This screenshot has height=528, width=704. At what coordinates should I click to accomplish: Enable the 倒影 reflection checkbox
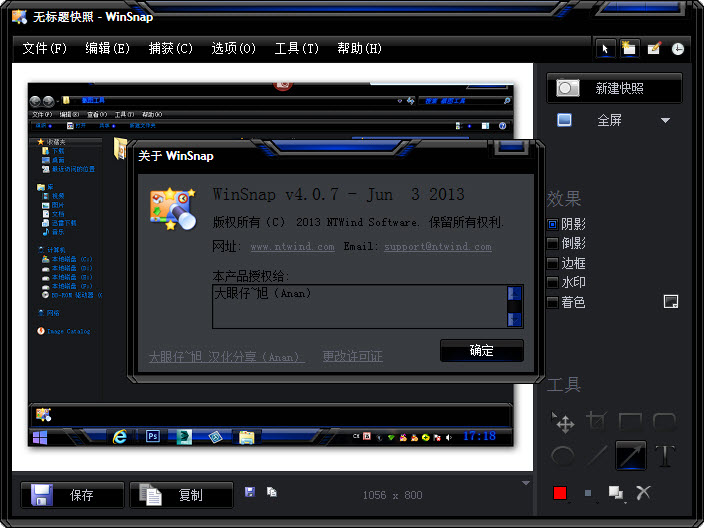click(x=553, y=243)
